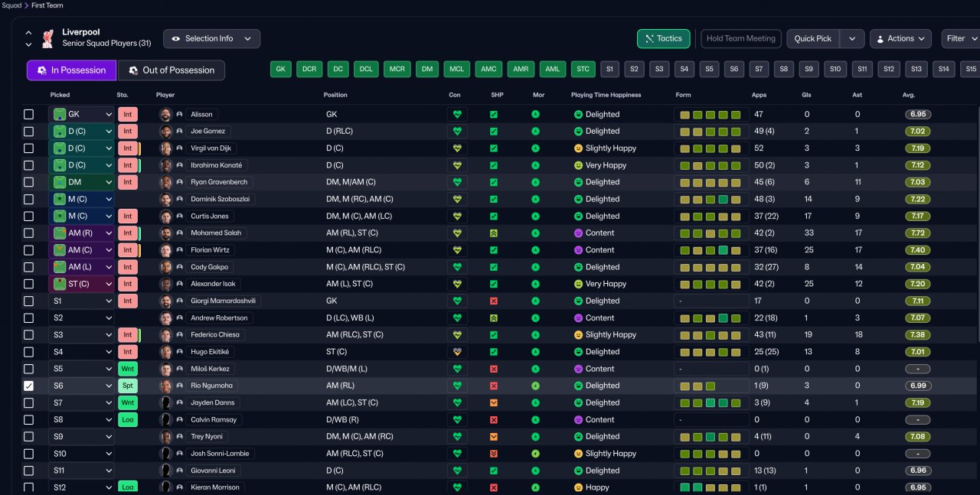This screenshot has height=495, width=980.
Task: Click Kieran Morrison's Happy face icon
Action: point(578,487)
